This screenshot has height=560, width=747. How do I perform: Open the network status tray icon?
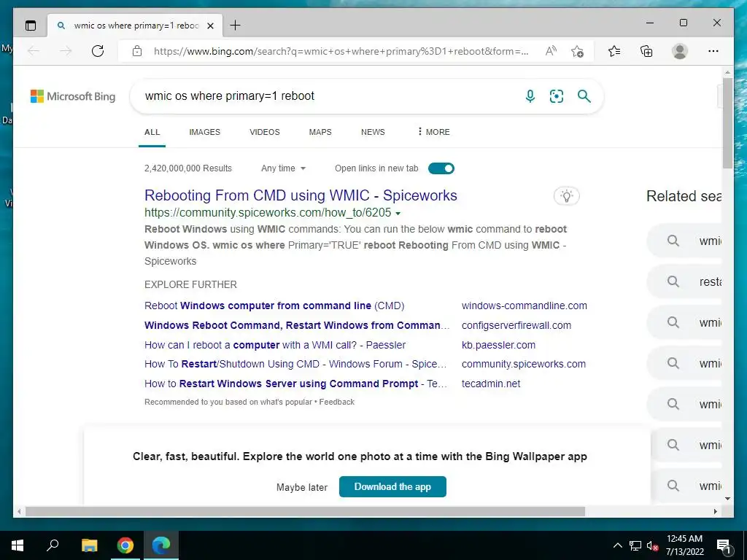[x=635, y=545]
